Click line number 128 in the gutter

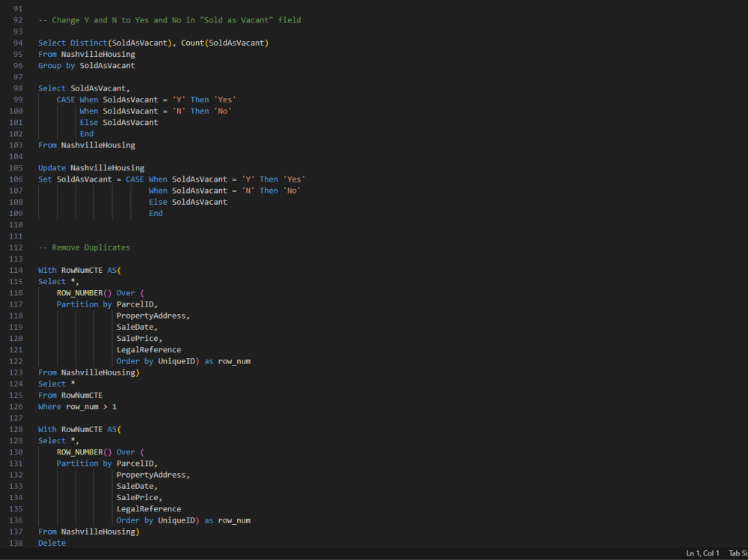point(16,429)
